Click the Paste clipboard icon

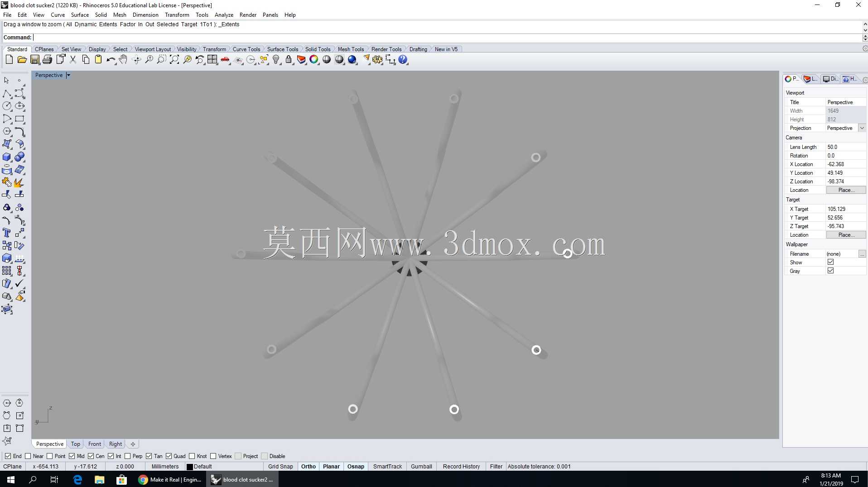click(x=98, y=60)
